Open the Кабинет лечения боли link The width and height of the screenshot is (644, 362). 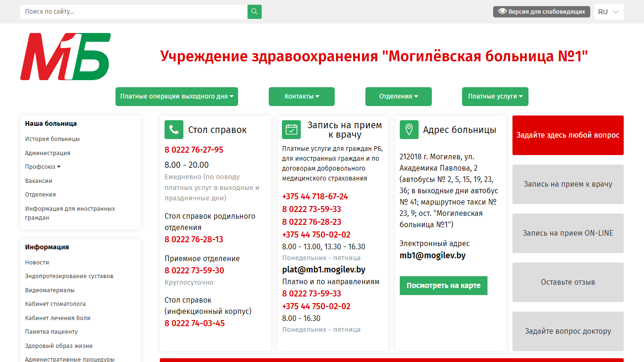[x=58, y=318]
